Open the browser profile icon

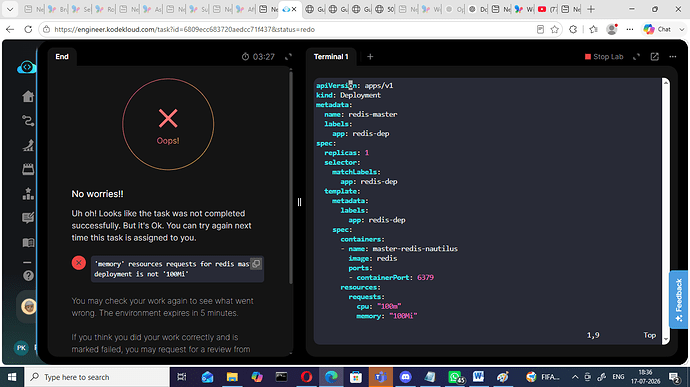tap(612, 29)
